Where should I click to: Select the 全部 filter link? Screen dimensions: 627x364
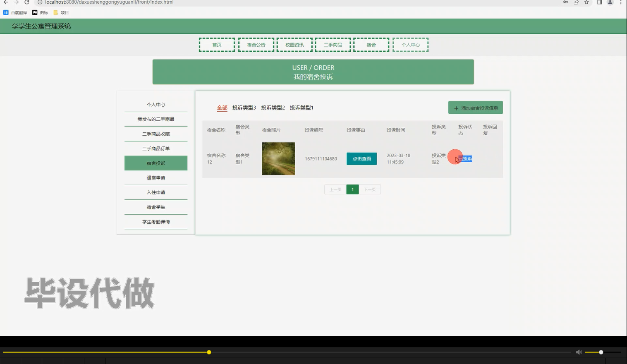point(222,107)
